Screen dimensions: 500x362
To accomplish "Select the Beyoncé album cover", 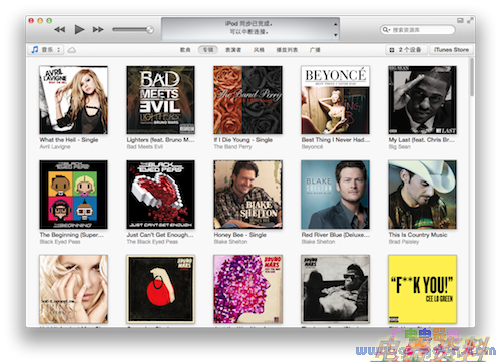I will [335, 100].
